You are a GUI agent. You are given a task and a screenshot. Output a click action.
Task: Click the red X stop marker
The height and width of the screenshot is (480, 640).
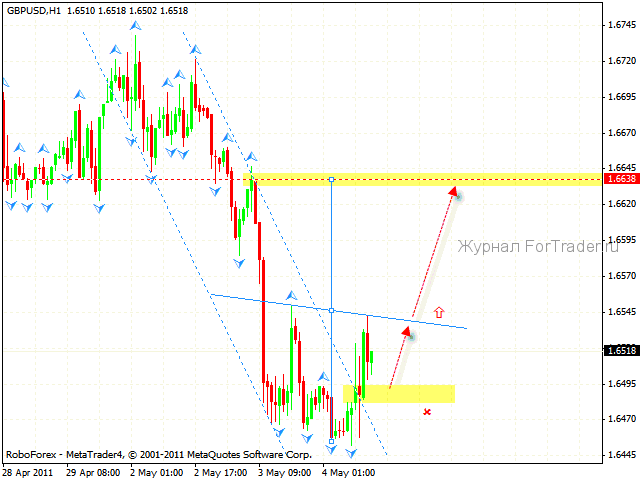click(x=427, y=412)
